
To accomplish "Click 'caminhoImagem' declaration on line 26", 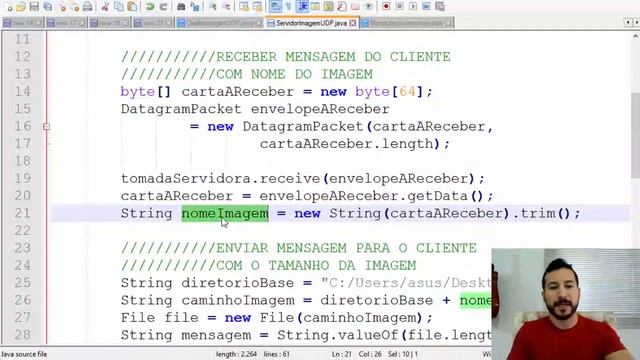I will (238, 300).
